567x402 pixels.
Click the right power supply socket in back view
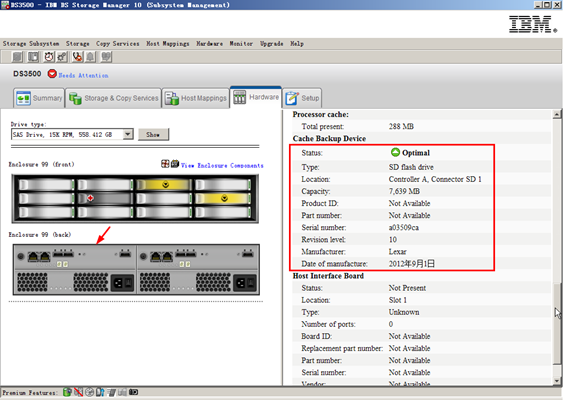click(x=245, y=283)
